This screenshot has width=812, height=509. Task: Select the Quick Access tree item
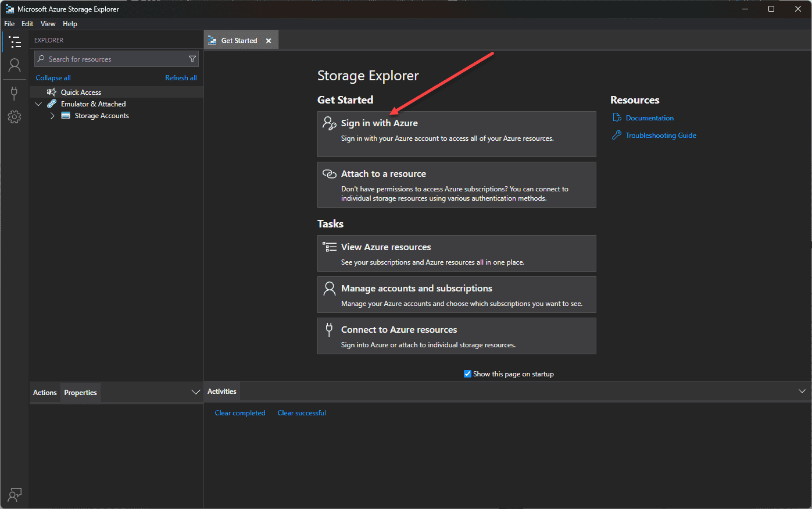point(116,92)
